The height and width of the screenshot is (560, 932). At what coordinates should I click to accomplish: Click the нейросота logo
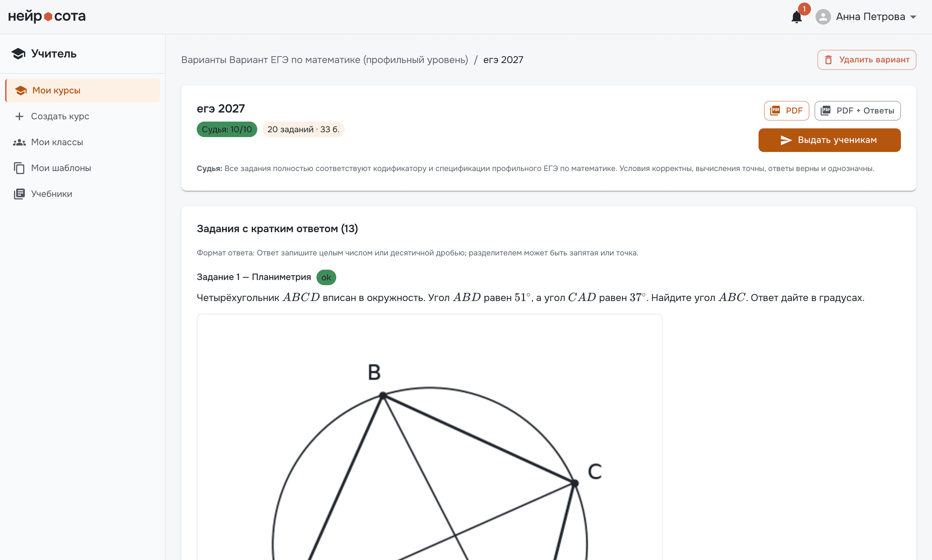(x=47, y=16)
